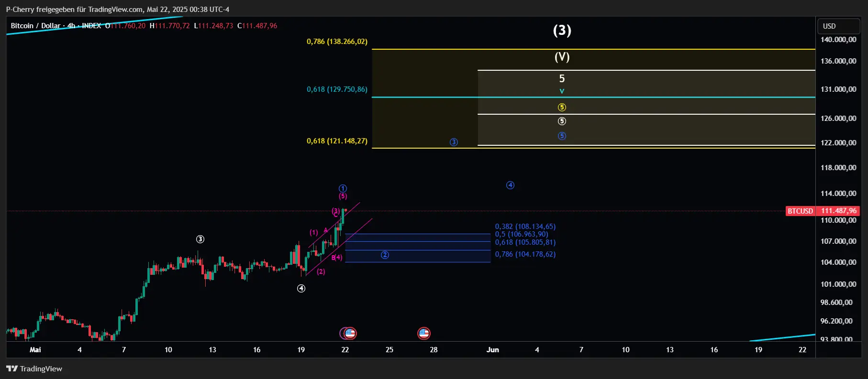Select the blue circled 1 above the price peak
This screenshot has height=379, width=868.
click(x=343, y=188)
